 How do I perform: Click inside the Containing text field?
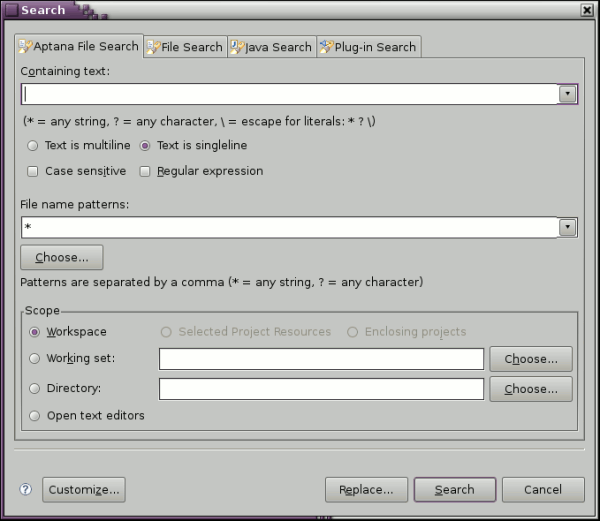[290, 94]
